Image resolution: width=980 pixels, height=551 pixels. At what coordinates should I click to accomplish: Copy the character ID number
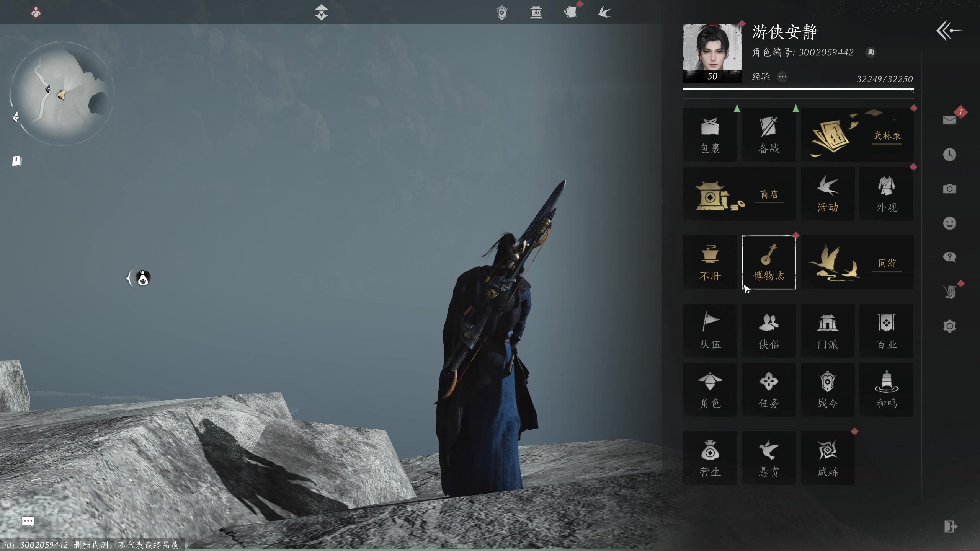[871, 52]
